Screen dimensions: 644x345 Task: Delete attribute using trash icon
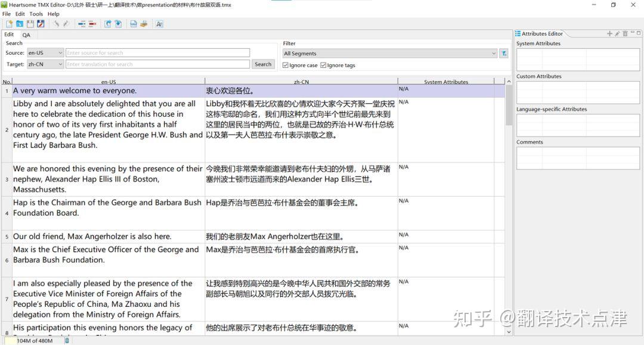625,33
